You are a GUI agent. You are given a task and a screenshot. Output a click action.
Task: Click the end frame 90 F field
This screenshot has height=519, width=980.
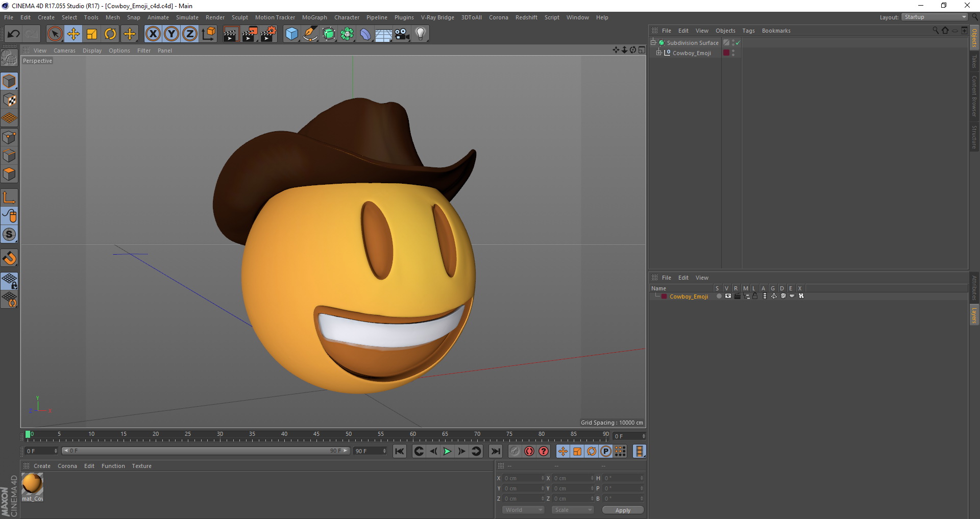[x=371, y=451]
